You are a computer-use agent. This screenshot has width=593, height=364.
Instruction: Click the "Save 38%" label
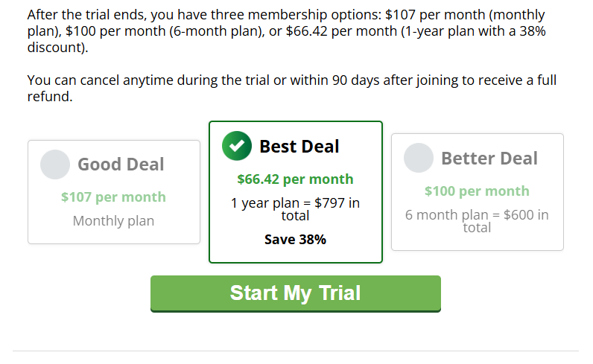(295, 240)
